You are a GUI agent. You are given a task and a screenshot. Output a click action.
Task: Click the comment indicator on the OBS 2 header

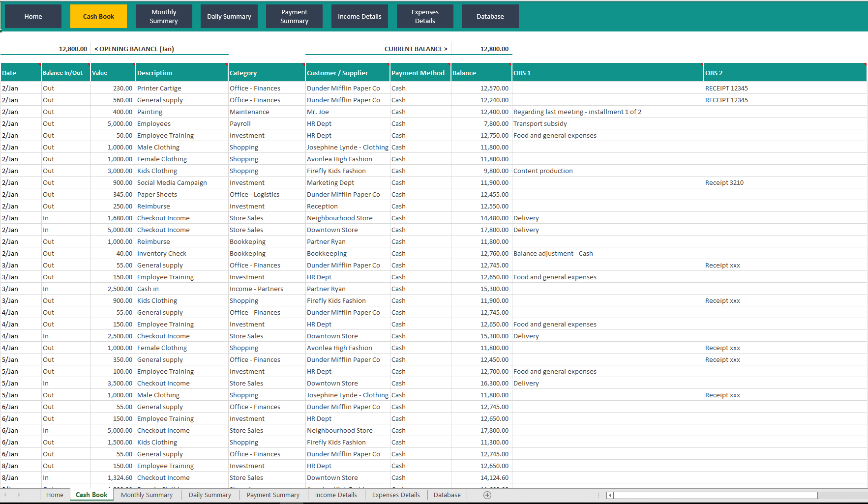pos(865,66)
